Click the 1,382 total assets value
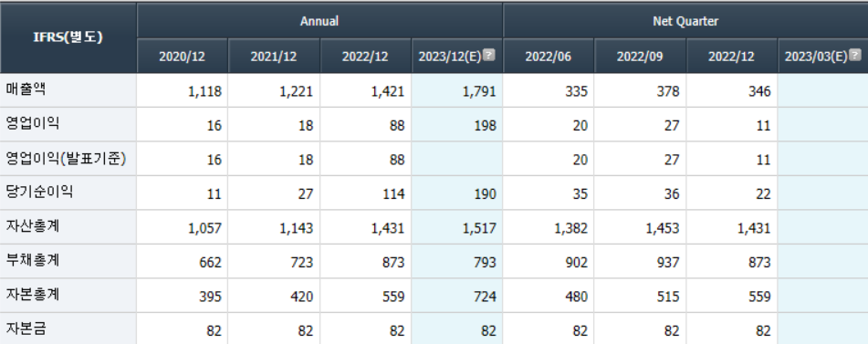This screenshot has height=344, width=868. click(570, 229)
